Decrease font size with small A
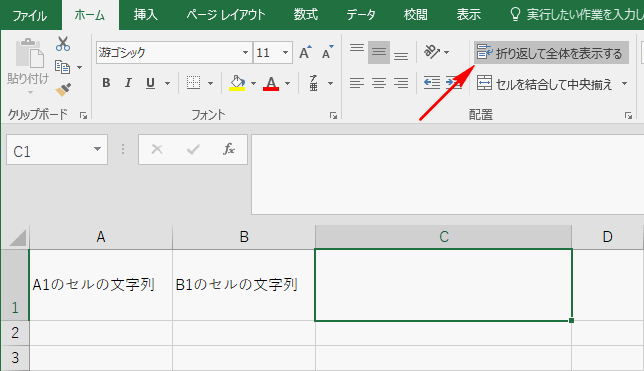 tap(327, 53)
